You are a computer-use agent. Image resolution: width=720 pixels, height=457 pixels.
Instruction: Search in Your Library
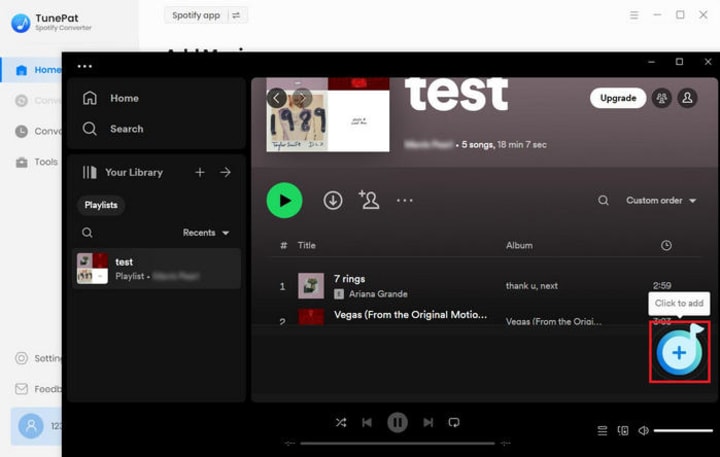coord(87,232)
